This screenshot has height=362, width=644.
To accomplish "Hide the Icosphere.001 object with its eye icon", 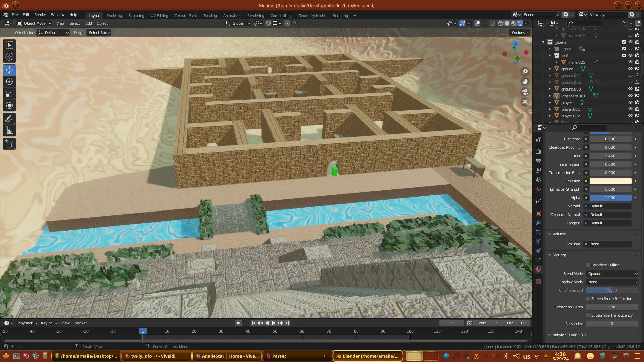I will (630, 96).
